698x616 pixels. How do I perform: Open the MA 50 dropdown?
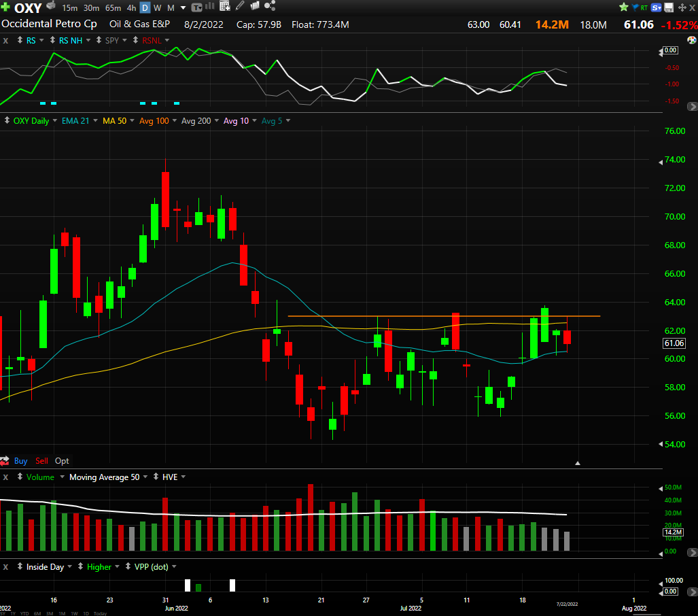(132, 121)
